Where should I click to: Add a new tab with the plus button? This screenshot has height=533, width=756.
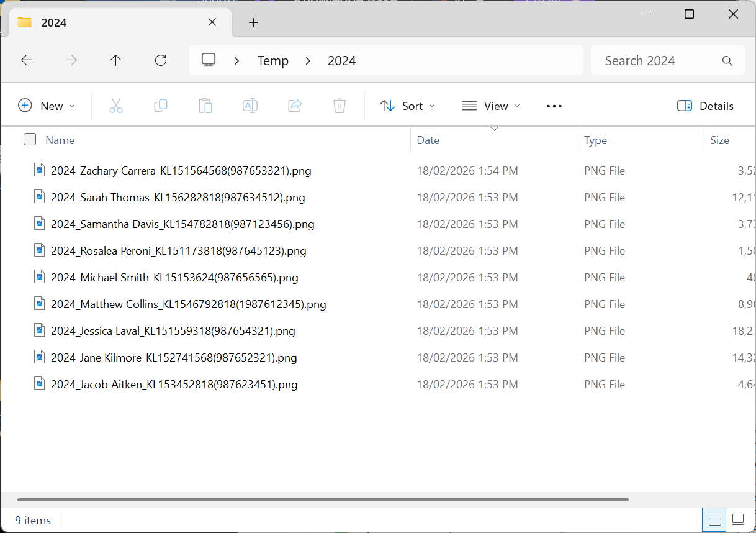[x=253, y=23]
